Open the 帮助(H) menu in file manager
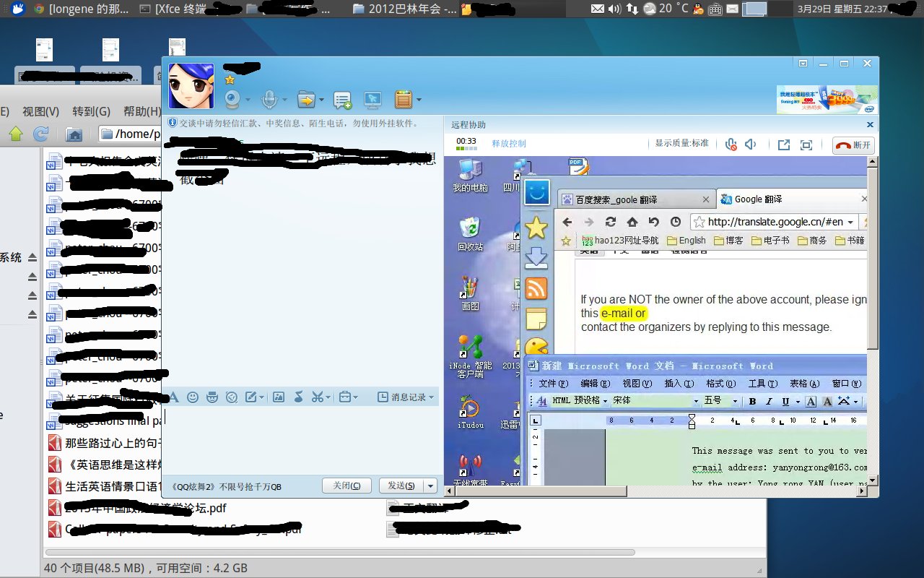The width and height of the screenshot is (924, 578). pos(142,111)
